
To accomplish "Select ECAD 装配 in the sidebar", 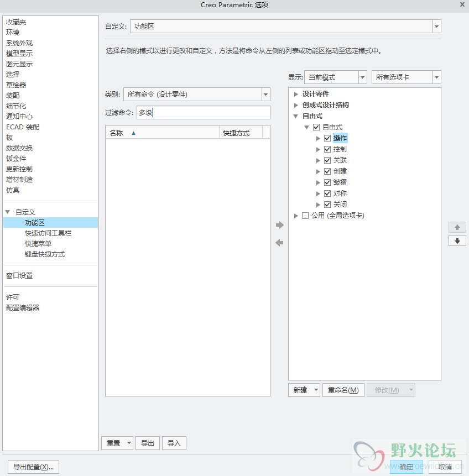I will point(23,127).
